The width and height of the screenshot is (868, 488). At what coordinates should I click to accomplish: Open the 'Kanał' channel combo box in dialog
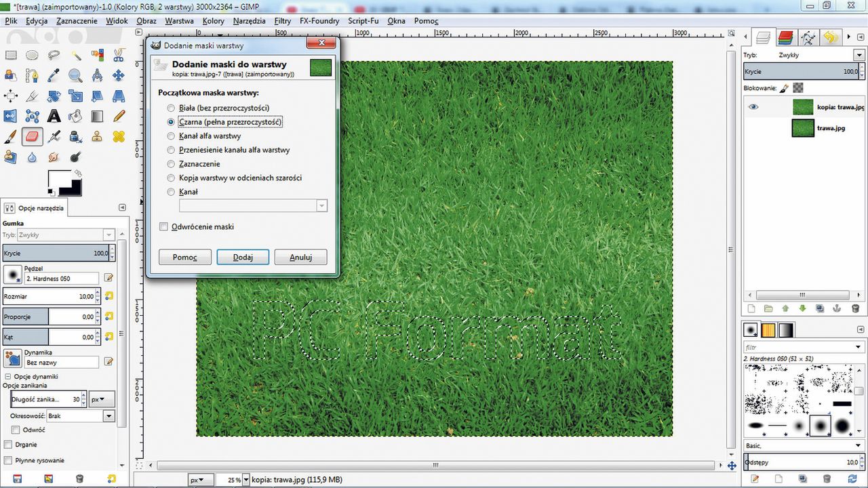click(x=253, y=205)
